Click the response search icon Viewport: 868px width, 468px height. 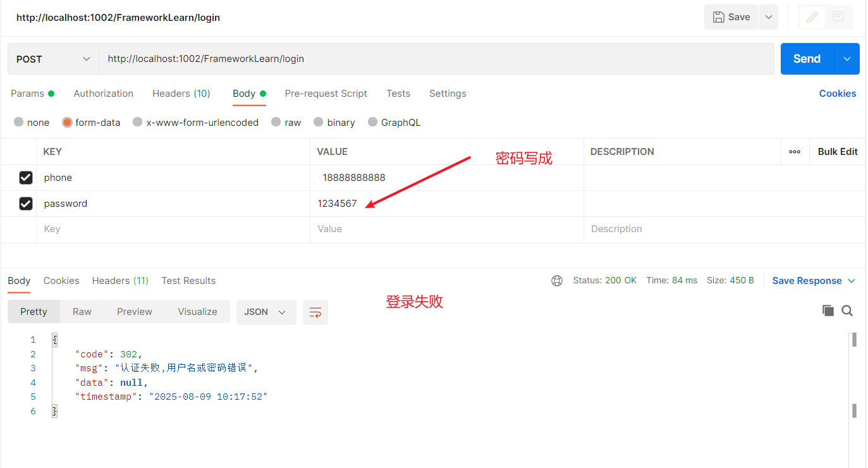[848, 311]
